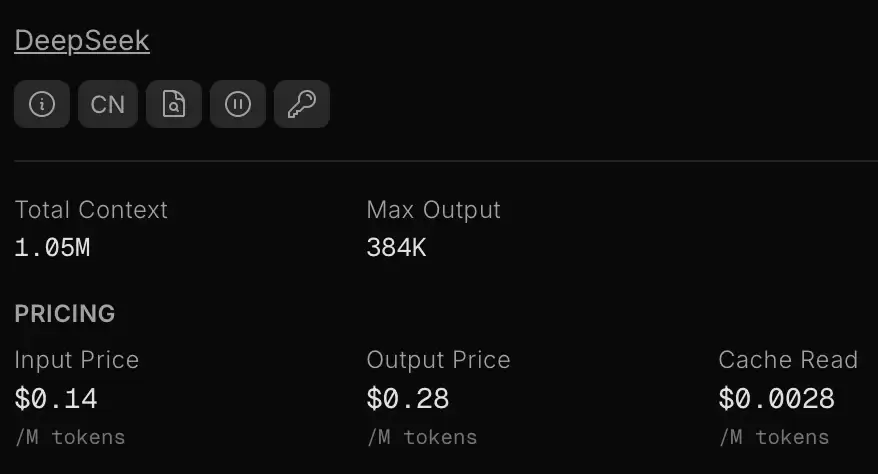878x474 pixels.
Task: Click the Max Output label
Action: click(433, 210)
